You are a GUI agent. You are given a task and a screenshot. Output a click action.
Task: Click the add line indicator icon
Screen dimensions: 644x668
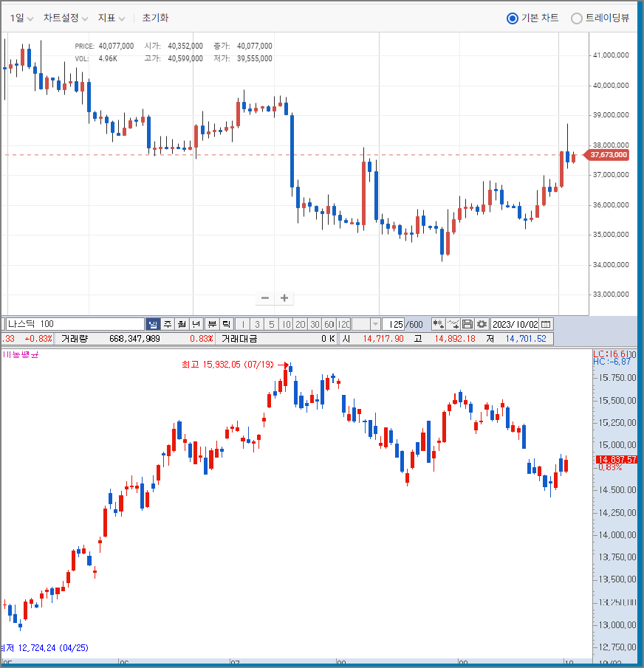453,324
